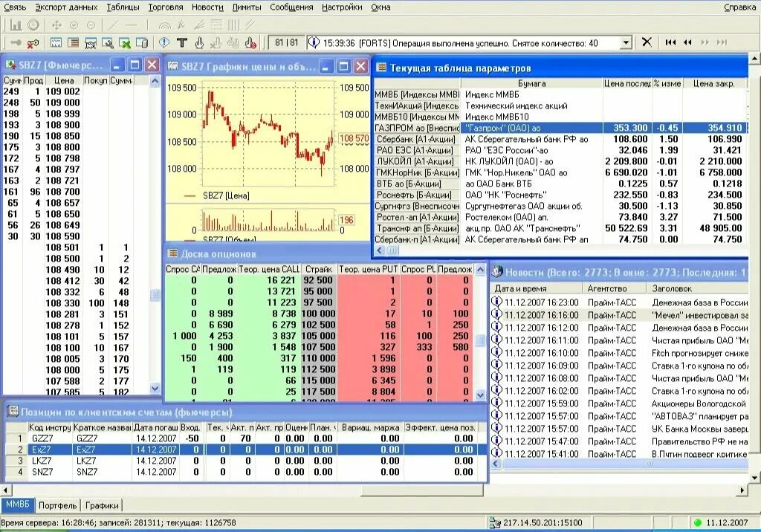Click the key with red cross disconnect icon
Image resolution: width=761 pixels, height=532 pixels.
[33, 43]
